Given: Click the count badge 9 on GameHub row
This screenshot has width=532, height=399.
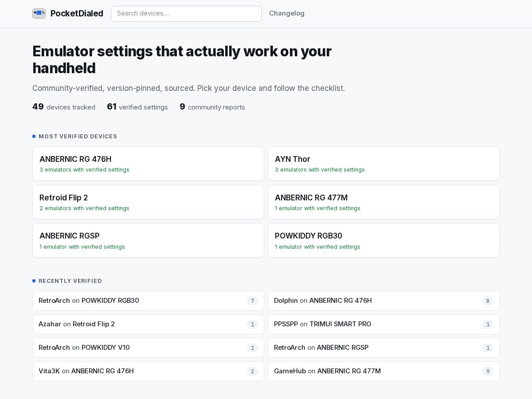Looking at the screenshot, I should (x=488, y=372).
